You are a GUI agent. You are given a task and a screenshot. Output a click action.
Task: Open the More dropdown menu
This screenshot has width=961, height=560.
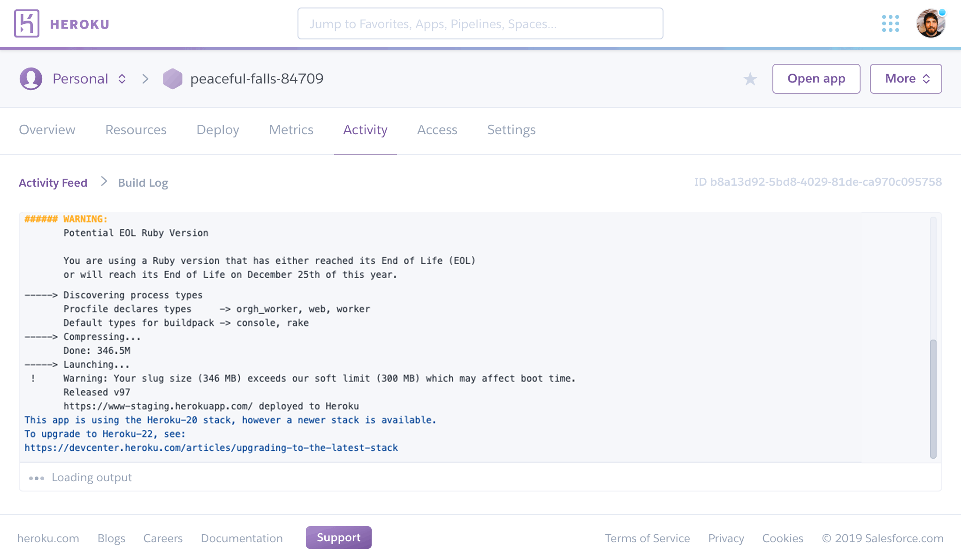click(x=906, y=79)
